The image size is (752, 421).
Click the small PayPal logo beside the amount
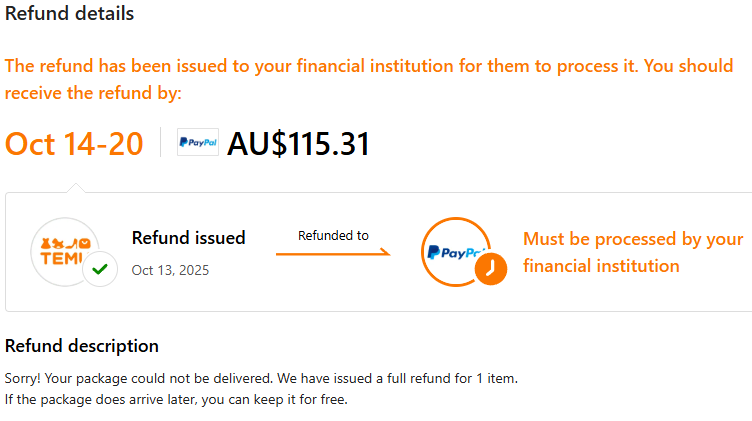tap(197, 143)
